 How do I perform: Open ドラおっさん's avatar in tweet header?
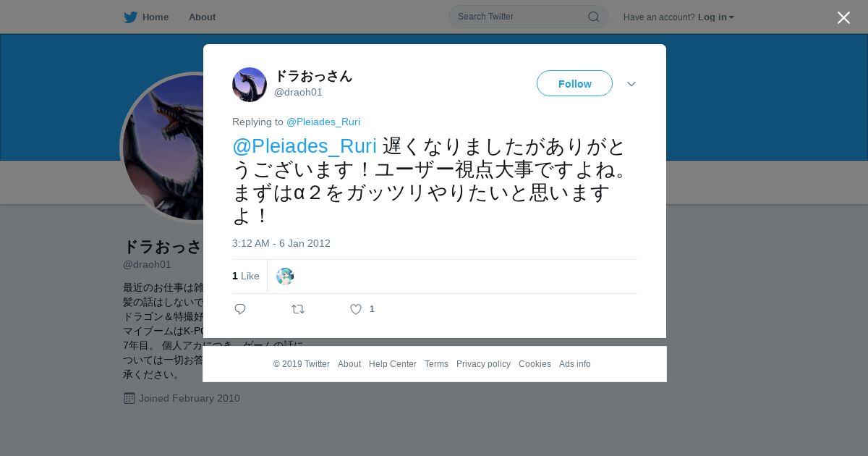[250, 85]
